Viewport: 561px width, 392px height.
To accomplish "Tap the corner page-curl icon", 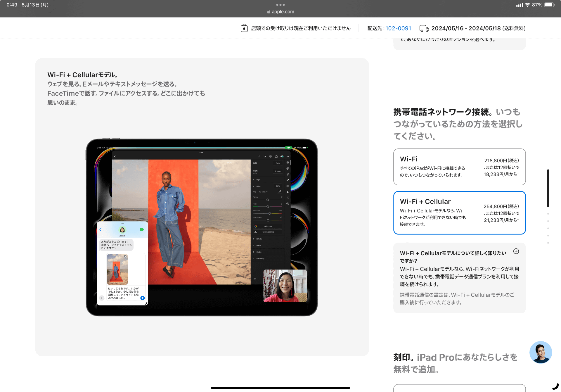I will 555,386.
